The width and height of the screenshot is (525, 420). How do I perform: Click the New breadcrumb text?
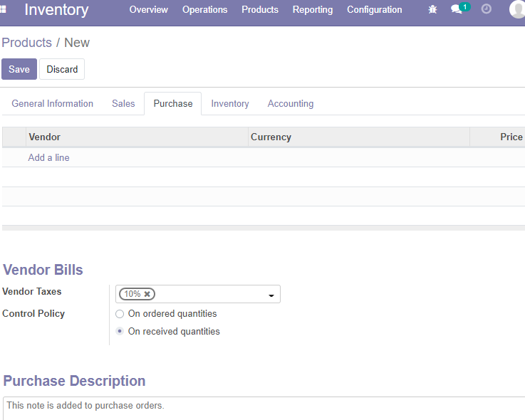(77, 43)
